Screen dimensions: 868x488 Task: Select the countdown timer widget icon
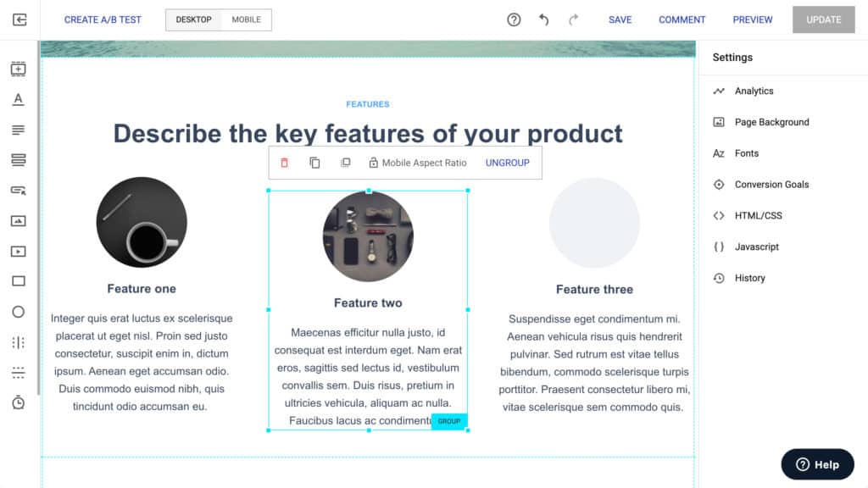click(19, 402)
